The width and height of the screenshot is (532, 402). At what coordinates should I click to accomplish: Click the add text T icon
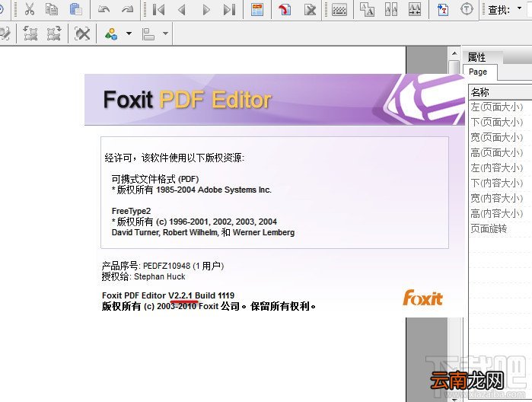point(443,9)
